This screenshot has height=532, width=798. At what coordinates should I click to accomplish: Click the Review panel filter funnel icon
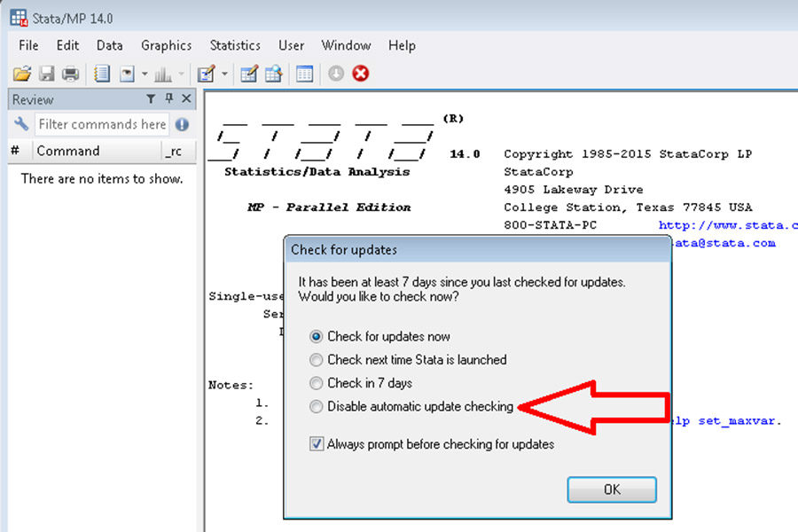151,98
